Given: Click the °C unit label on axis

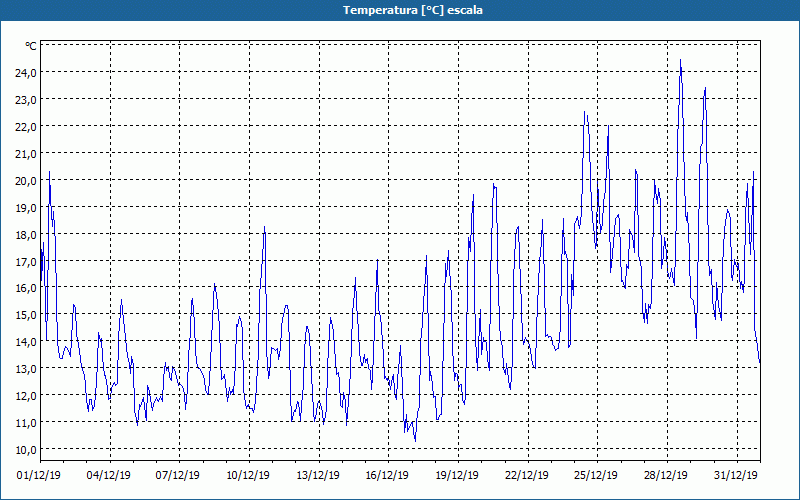Looking at the screenshot, I should [31, 46].
